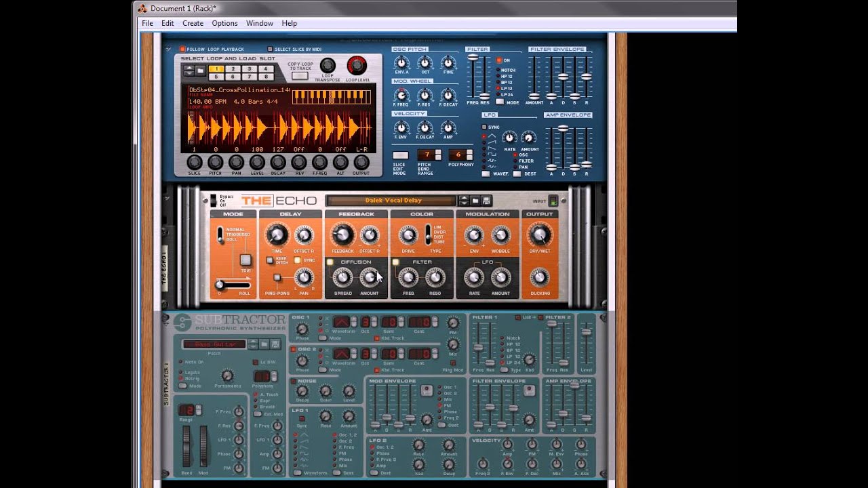The height and width of the screenshot is (488, 868).
Task: Click The Echo patch up/down arrows
Action: (464, 201)
